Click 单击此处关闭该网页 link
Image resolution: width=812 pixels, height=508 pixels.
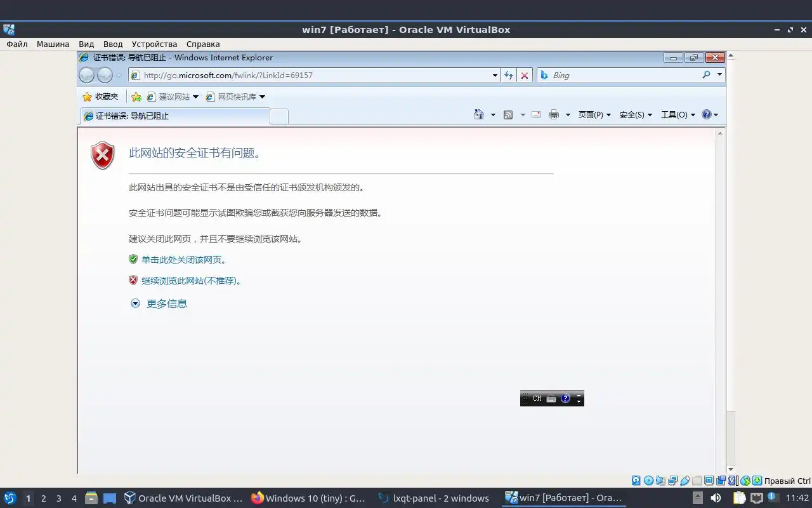point(183,260)
